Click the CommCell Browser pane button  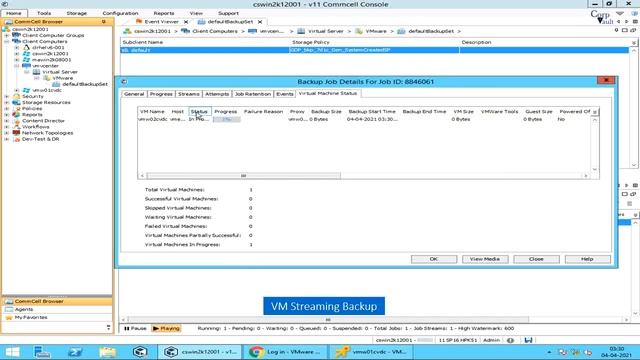57,301
